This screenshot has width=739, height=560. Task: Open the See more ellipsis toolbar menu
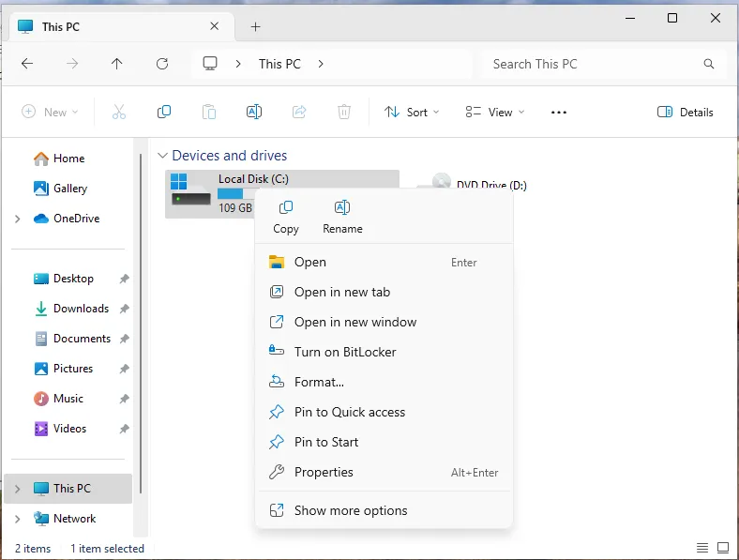coord(559,112)
